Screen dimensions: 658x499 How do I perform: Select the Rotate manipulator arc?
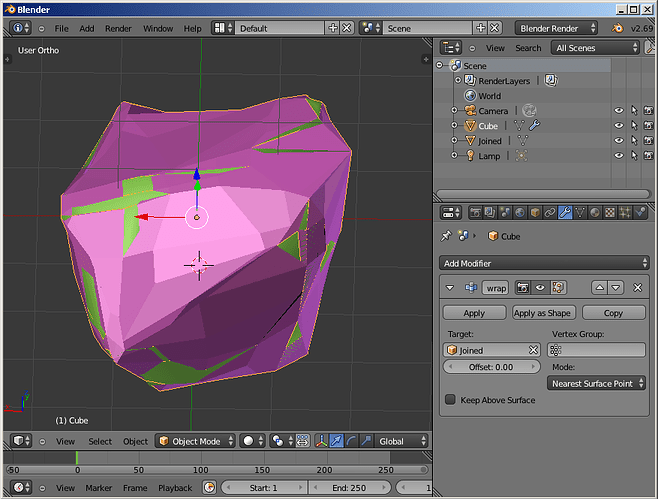pyautogui.click(x=351, y=441)
